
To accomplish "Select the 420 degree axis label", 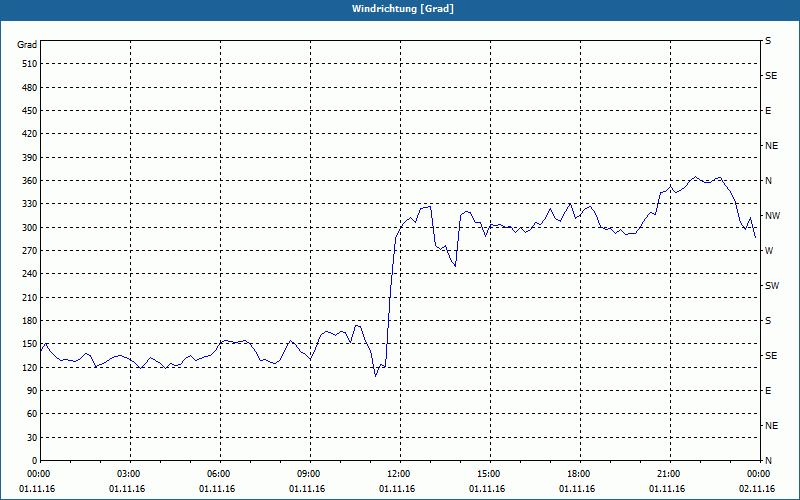I will [x=30, y=134].
